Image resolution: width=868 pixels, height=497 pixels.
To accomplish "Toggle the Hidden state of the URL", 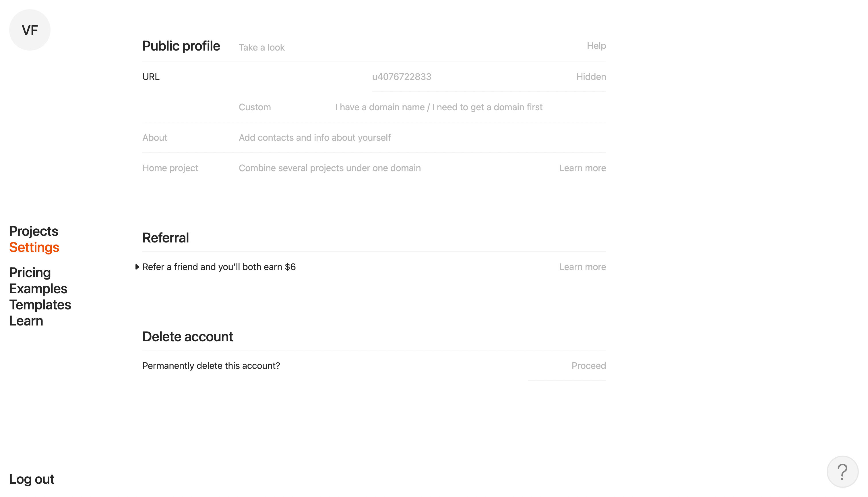I will pyautogui.click(x=591, y=76).
